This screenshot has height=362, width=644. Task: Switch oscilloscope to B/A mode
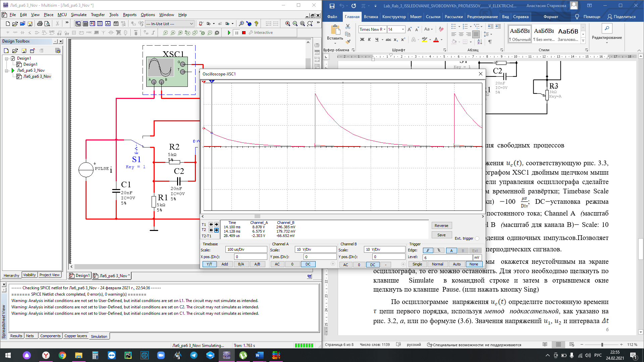(241, 264)
